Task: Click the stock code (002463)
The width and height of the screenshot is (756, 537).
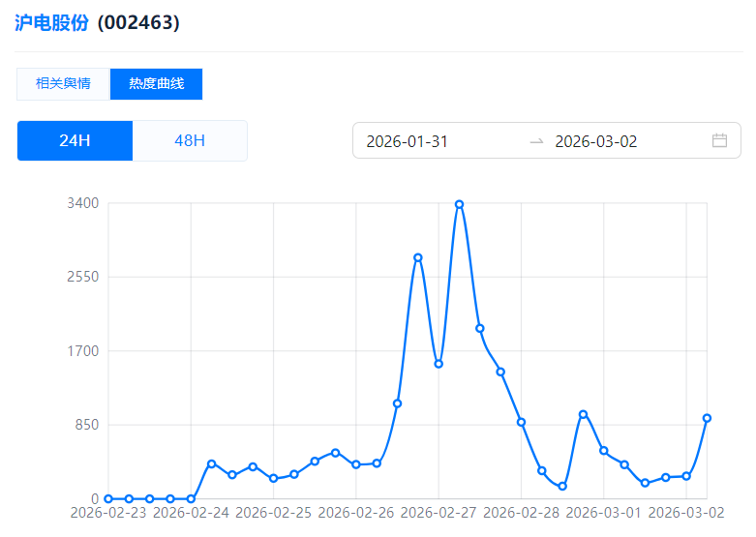Action: (x=138, y=22)
